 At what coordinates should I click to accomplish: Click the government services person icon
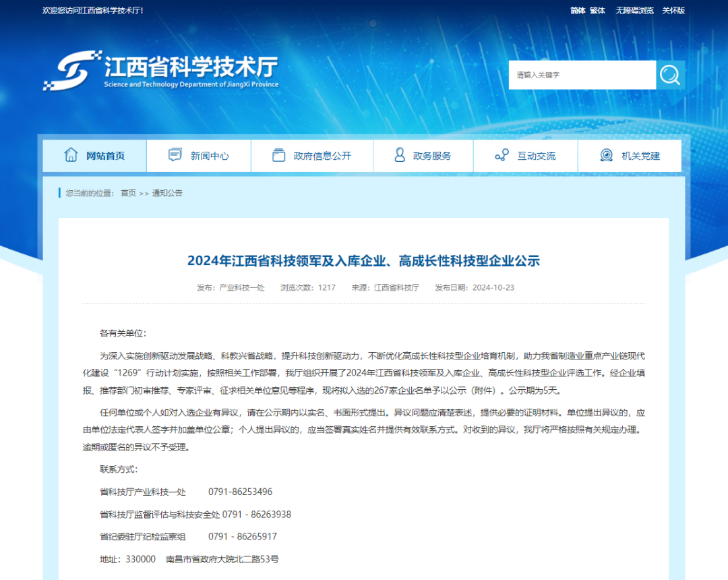click(399, 155)
